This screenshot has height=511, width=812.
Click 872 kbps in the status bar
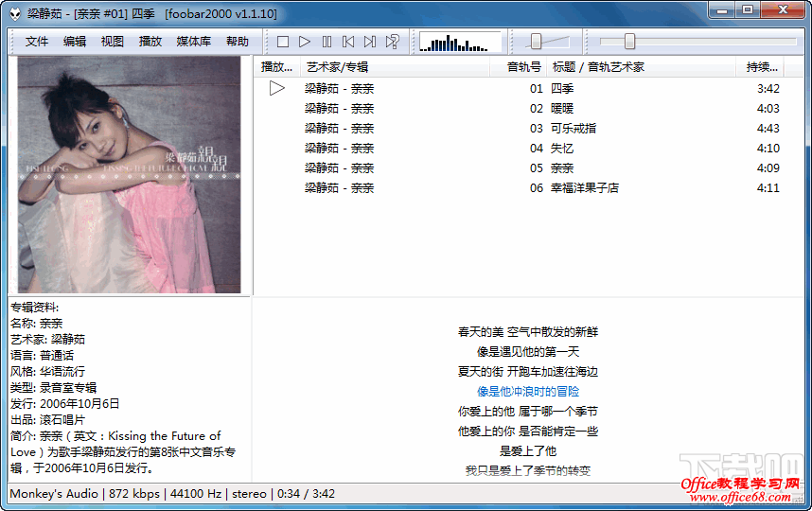point(134,493)
